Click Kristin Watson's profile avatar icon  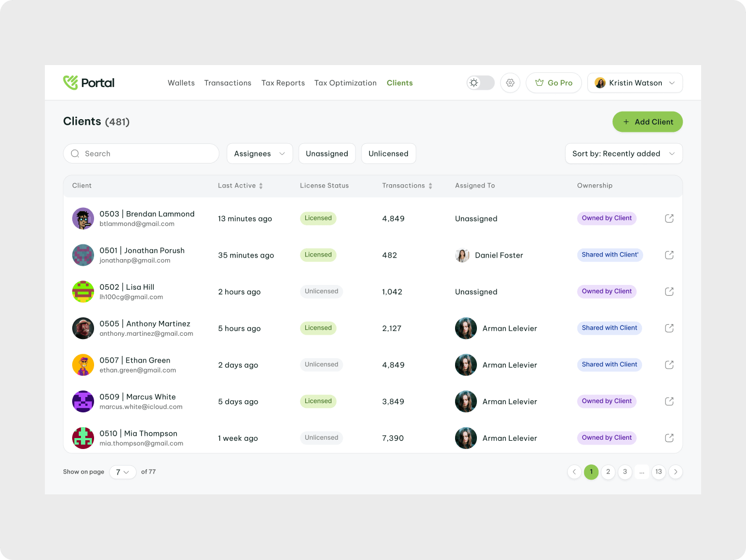600,83
